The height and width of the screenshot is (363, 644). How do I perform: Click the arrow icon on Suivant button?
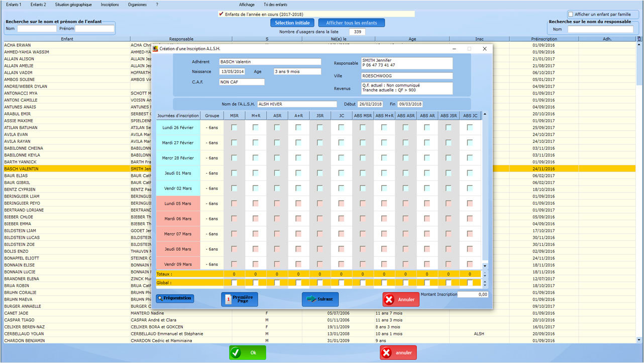(x=311, y=299)
